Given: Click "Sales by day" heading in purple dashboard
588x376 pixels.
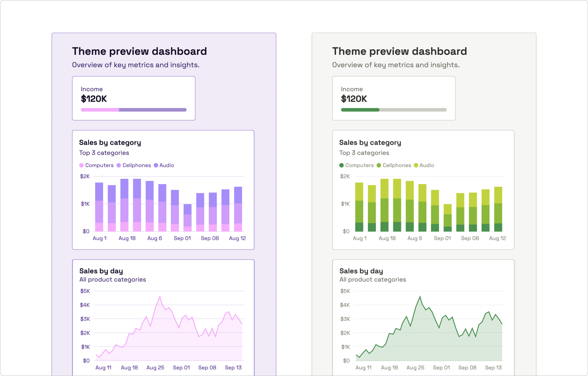Looking at the screenshot, I should pos(101,271).
